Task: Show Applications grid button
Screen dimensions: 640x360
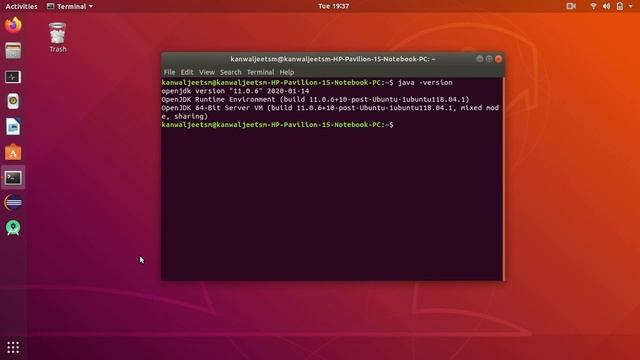Action: (x=13, y=347)
